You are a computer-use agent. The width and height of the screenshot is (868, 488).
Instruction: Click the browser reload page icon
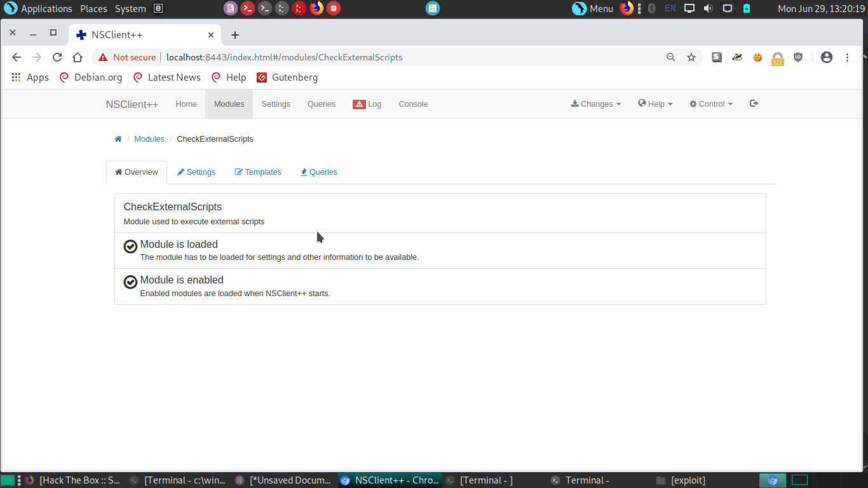coord(57,57)
